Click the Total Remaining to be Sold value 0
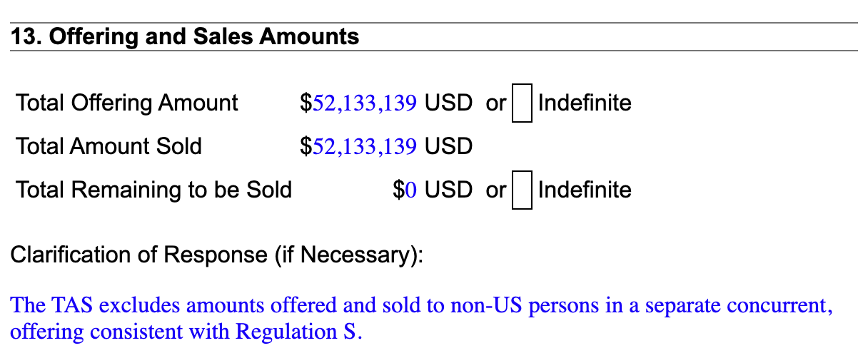Viewport: 868px width, 358px height. tap(410, 190)
